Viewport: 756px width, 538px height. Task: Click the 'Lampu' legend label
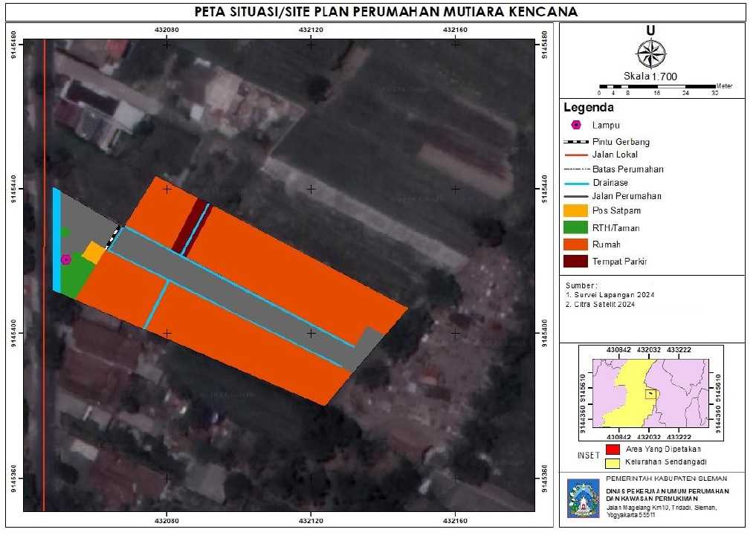[606, 126]
